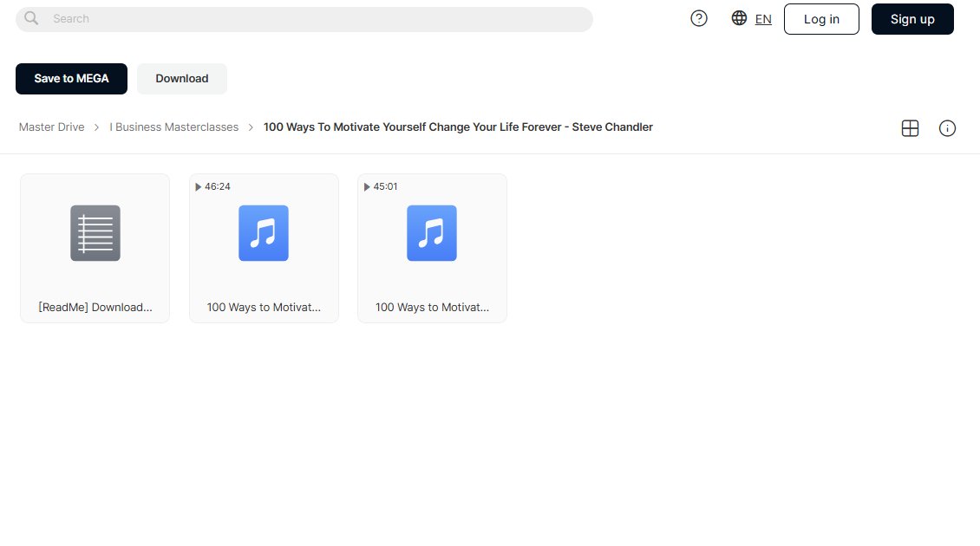The image size is (980, 546).
Task: Click the search magnifier icon
Action: point(31,19)
